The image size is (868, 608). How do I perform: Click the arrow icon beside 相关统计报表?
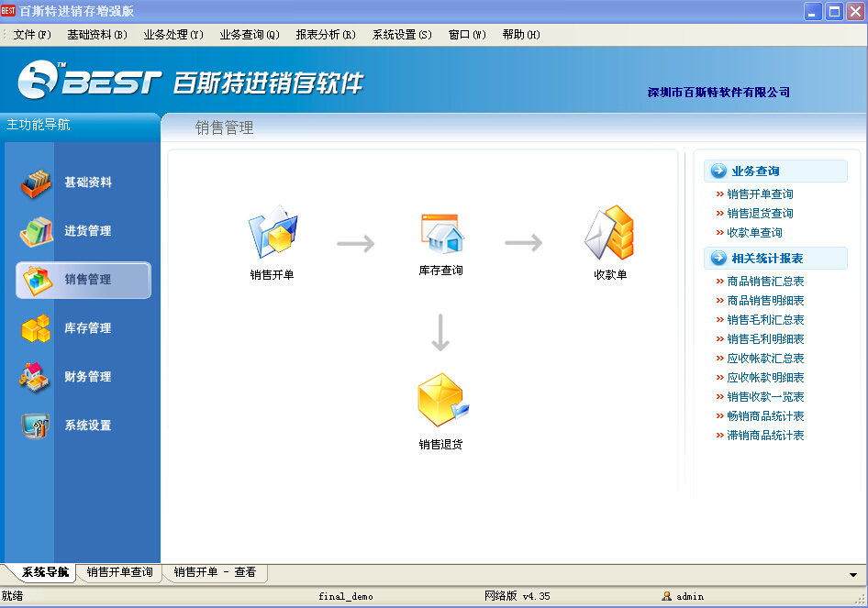tap(718, 258)
